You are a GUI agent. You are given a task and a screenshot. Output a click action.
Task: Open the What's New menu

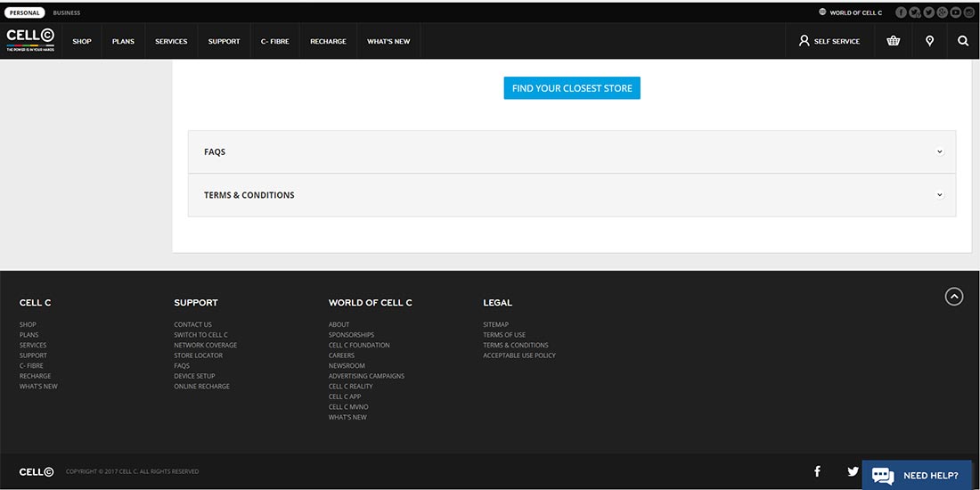click(x=388, y=41)
